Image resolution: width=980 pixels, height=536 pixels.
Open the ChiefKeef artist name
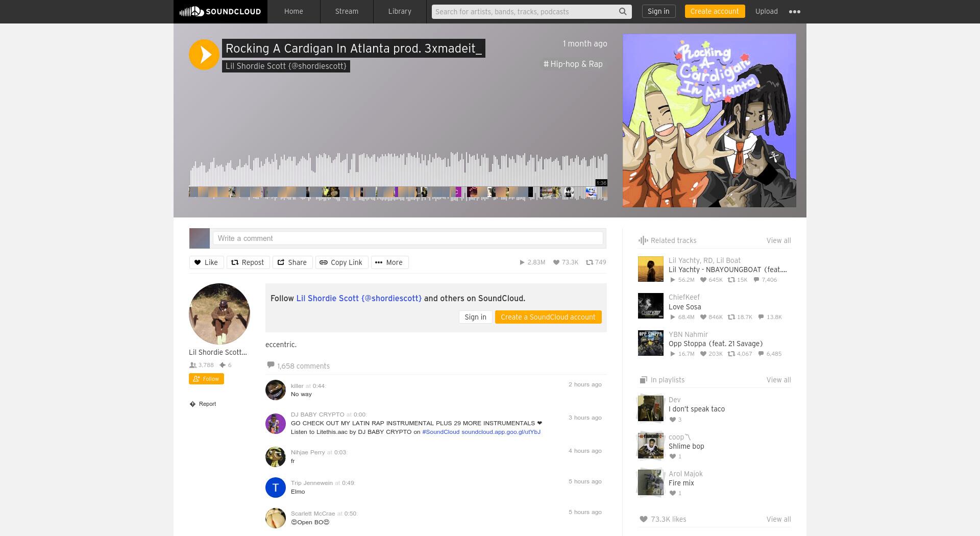tap(684, 297)
